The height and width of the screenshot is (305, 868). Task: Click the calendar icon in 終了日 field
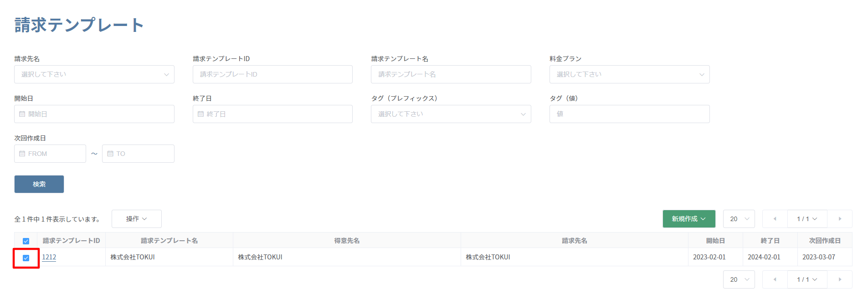[200, 114]
